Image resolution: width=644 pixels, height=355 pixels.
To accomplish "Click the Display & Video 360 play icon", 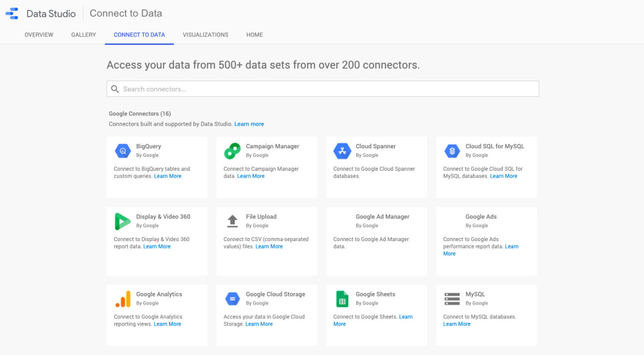I will (123, 221).
